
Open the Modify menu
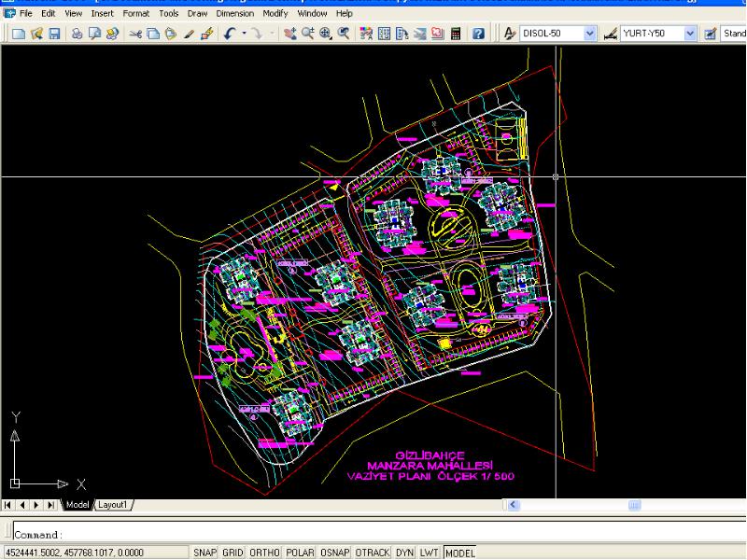pyautogui.click(x=275, y=13)
